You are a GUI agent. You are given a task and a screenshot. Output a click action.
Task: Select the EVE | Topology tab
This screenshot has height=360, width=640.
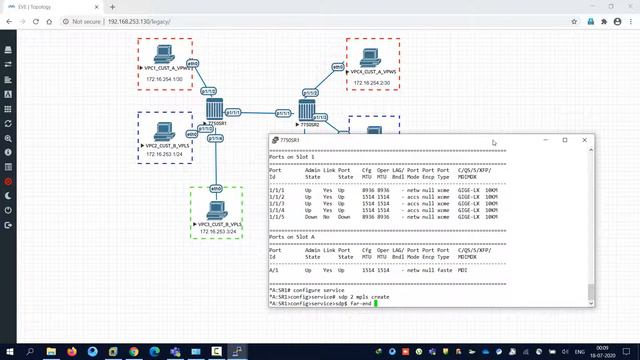click(53, 7)
